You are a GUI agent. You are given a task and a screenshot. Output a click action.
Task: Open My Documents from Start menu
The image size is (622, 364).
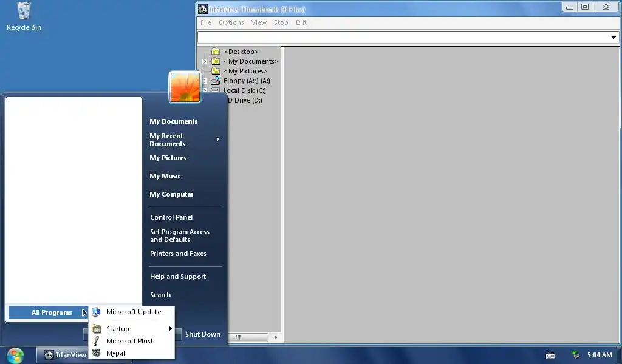(173, 121)
